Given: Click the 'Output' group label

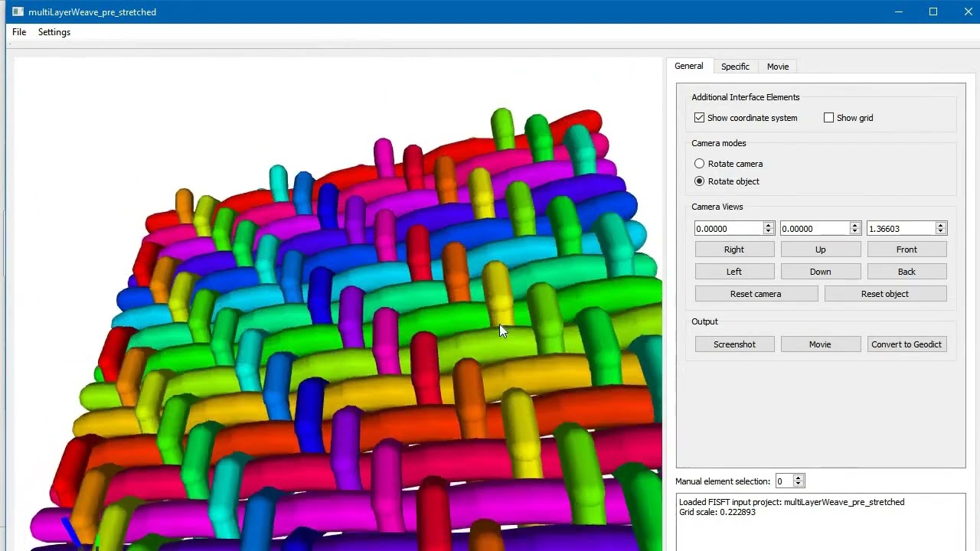Looking at the screenshot, I should pyautogui.click(x=705, y=321).
